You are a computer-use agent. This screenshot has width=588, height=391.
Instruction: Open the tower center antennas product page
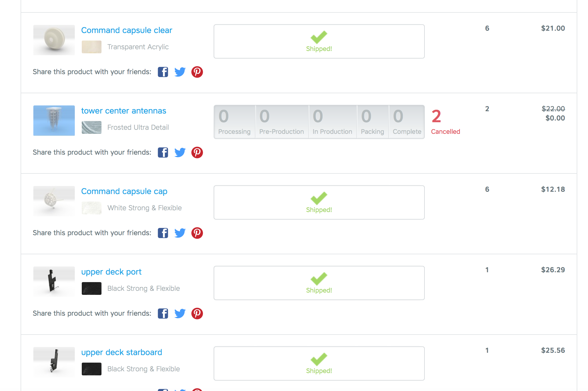pos(124,111)
